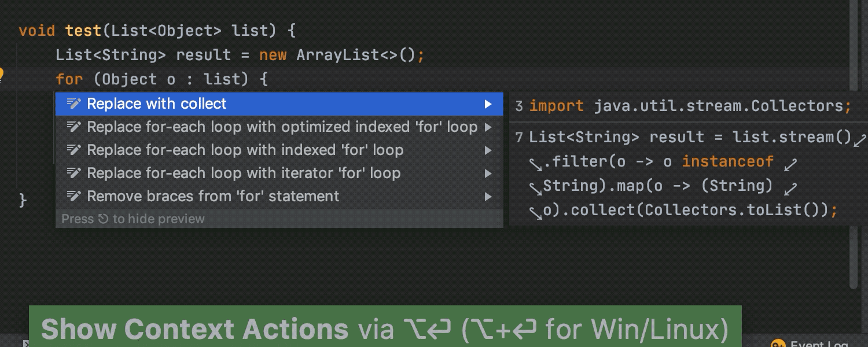Expand submenu arrow for iterator 'for' loop

[x=488, y=173]
